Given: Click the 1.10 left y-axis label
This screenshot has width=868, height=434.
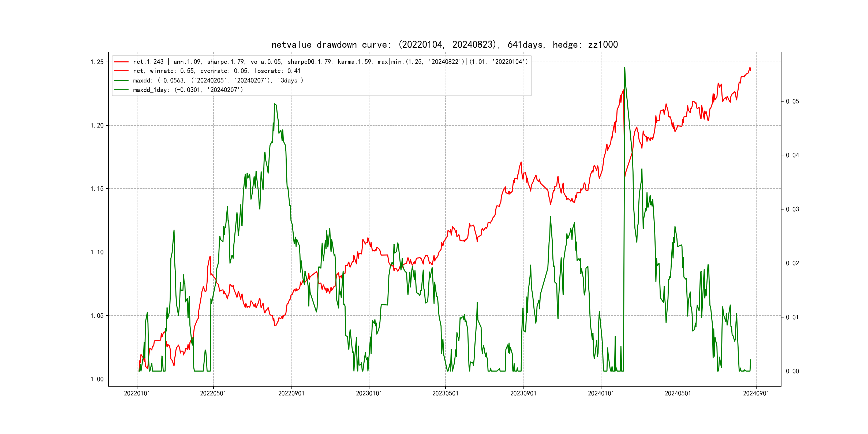Looking at the screenshot, I should coord(97,252).
